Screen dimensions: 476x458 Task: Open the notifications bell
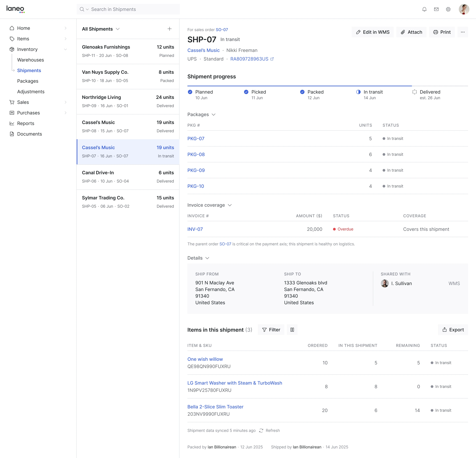[x=424, y=9]
